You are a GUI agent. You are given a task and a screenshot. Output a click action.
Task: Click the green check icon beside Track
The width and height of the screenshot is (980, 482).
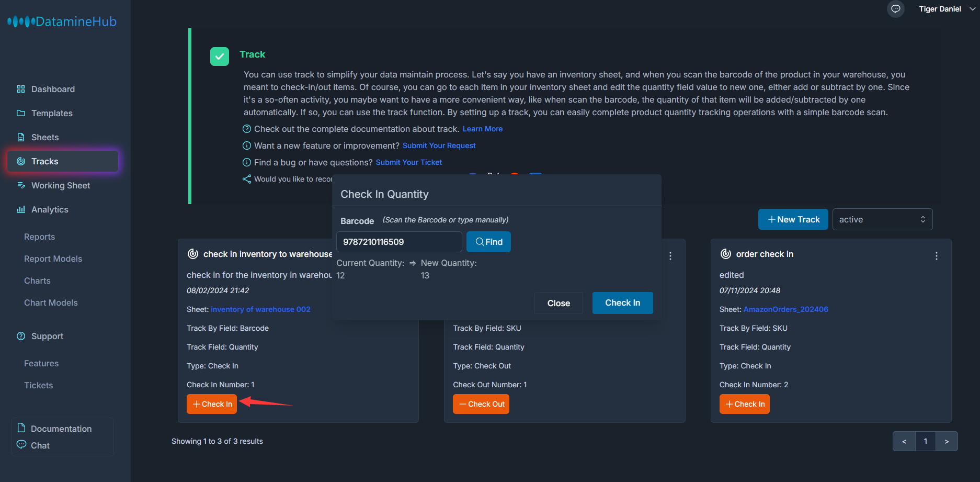click(220, 57)
